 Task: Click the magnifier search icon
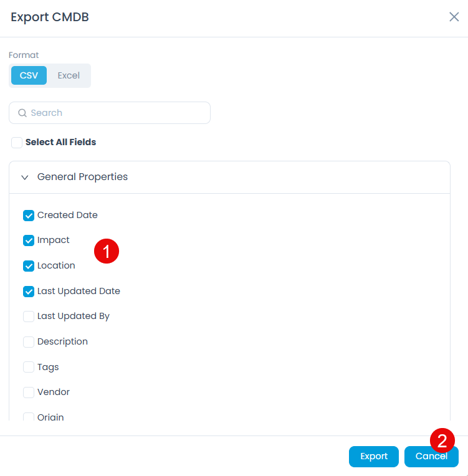click(22, 113)
